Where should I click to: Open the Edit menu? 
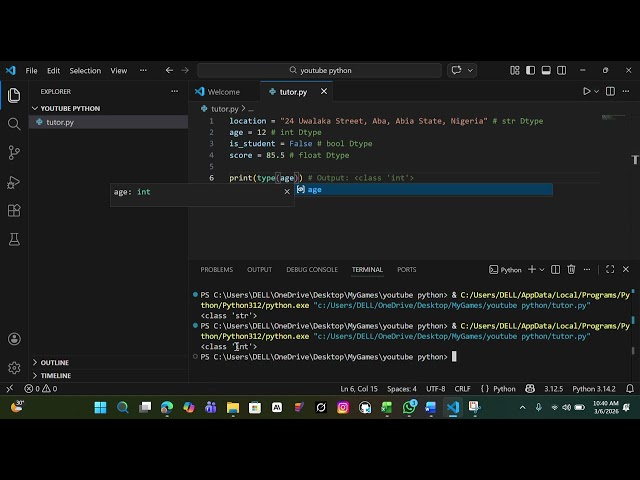53,71
